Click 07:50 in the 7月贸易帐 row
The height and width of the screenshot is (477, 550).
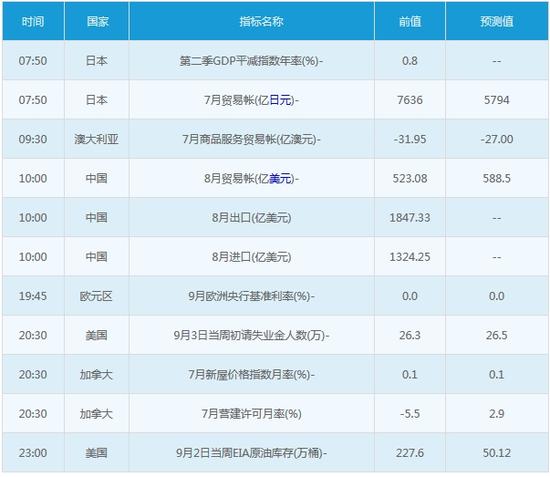click(33, 100)
